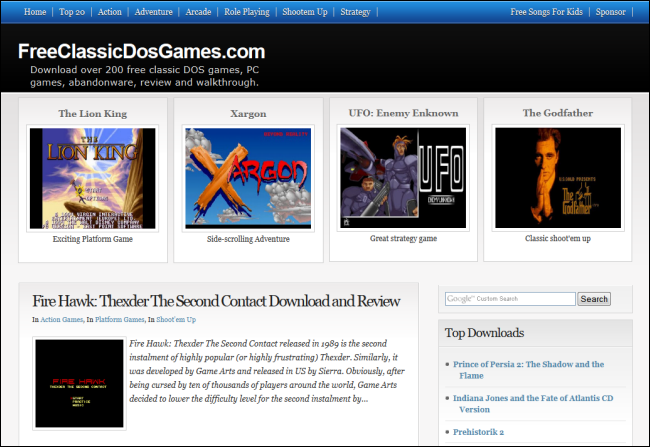Viewport: 650px width, 447px height.
Task: Open the Xargon title link
Action: pos(248,114)
